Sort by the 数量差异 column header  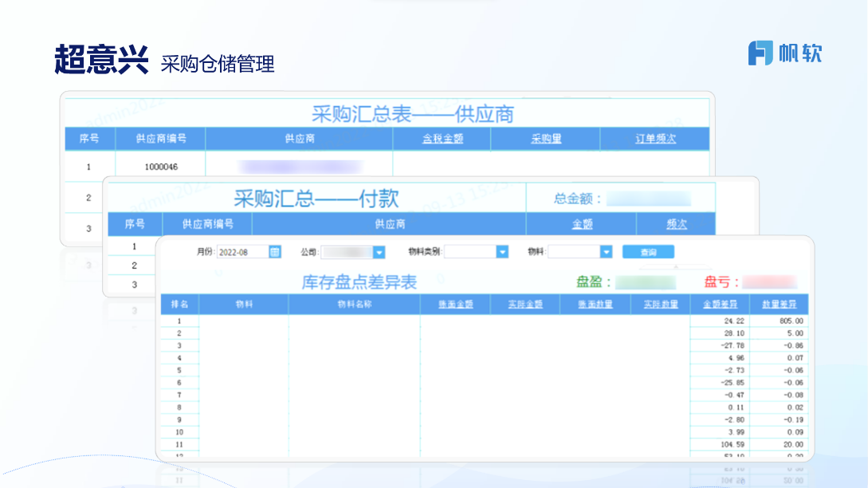click(x=779, y=304)
